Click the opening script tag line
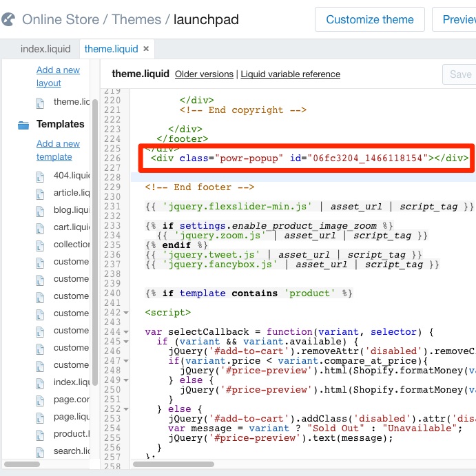Viewport: 476px width, 476px height. coord(168,313)
